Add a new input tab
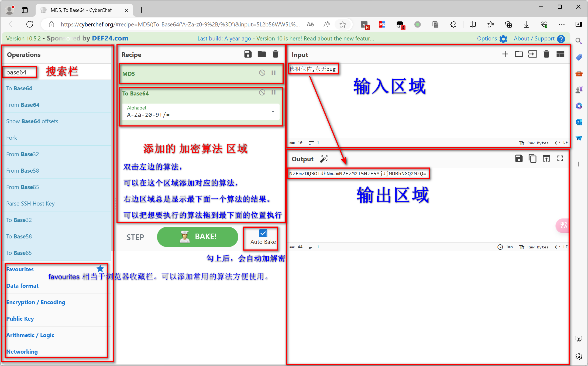 tap(505, 54)
